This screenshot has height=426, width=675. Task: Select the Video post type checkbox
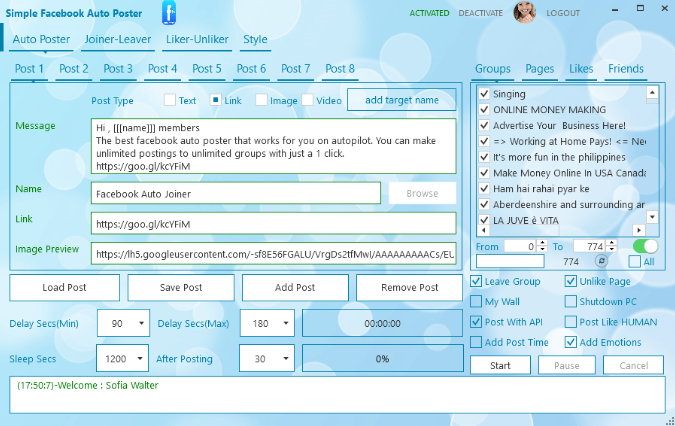[x=307, y=100]
